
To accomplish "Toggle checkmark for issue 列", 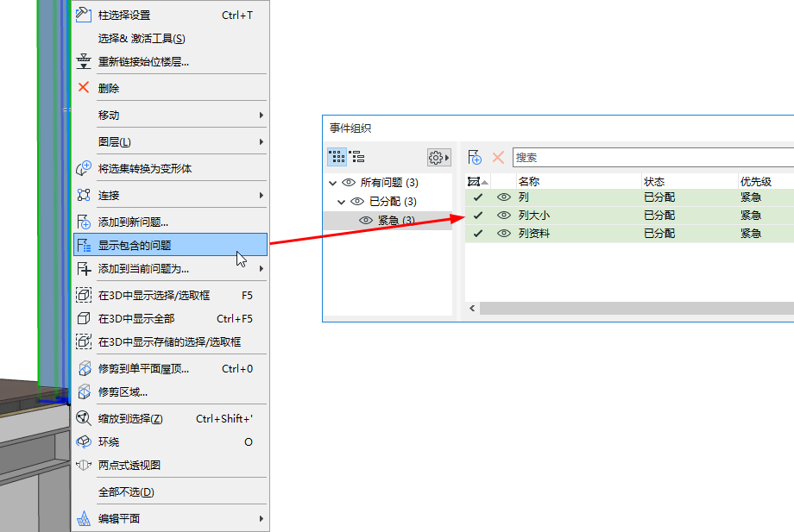I will (x=477, y=197).
